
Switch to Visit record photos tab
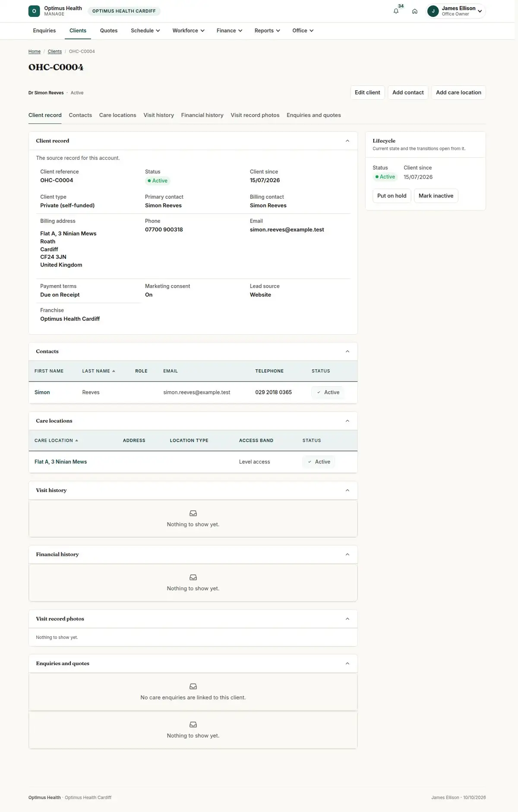click(255, 115)
